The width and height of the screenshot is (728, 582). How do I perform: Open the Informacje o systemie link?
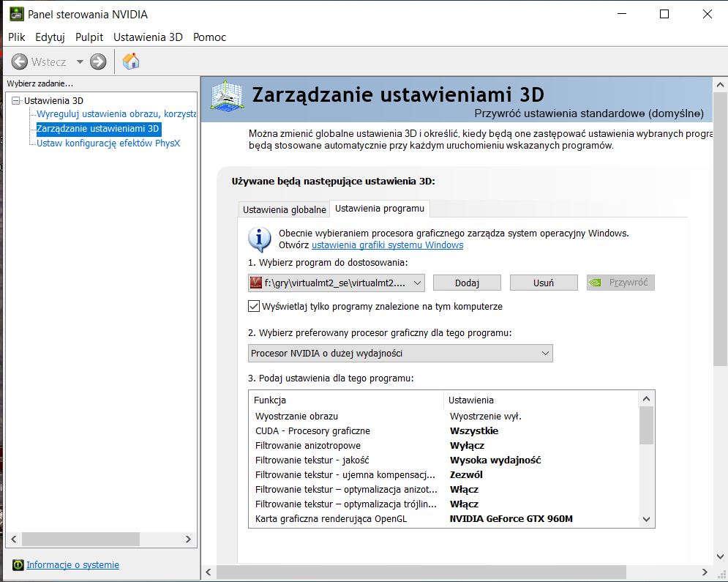point(73,565)
